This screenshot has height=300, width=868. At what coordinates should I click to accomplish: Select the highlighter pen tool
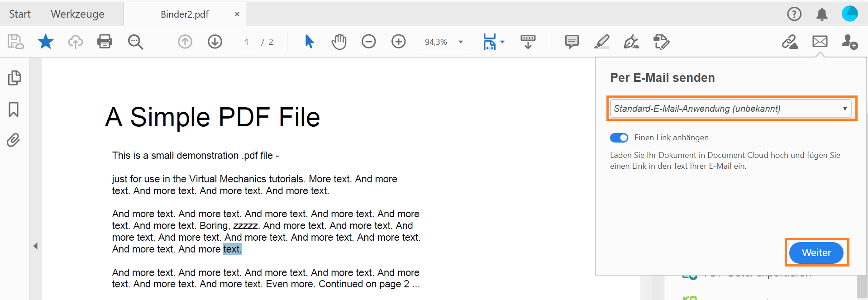point(601,42)
